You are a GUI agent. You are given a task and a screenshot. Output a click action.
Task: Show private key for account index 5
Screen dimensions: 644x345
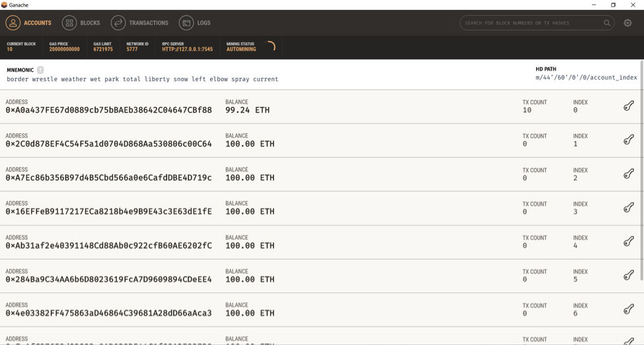coord(628,275)
